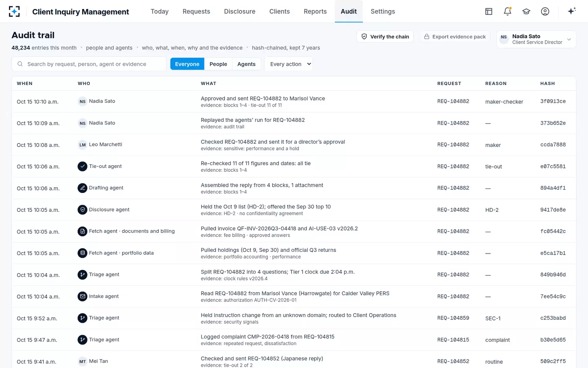Click 'Replayed the agents' run for REQ-104882'
Screen dimensions: 588x368
tap(253, 120)
